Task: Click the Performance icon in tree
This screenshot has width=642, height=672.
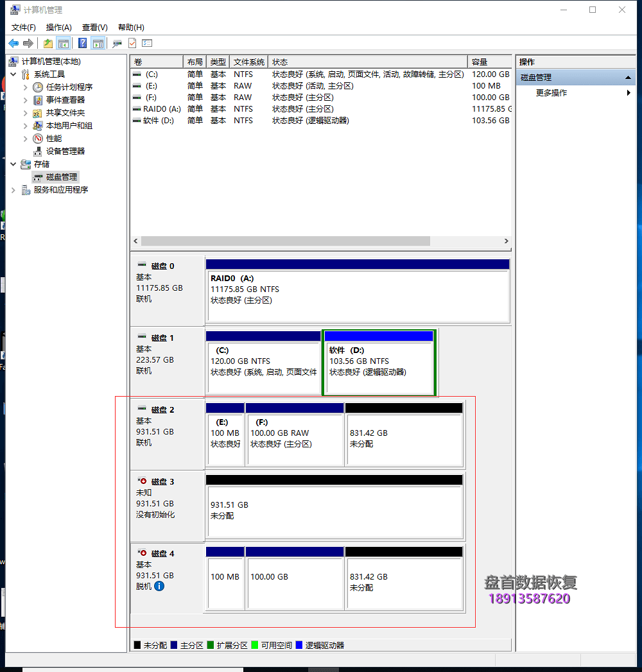Action: click(x=38, y=139)
